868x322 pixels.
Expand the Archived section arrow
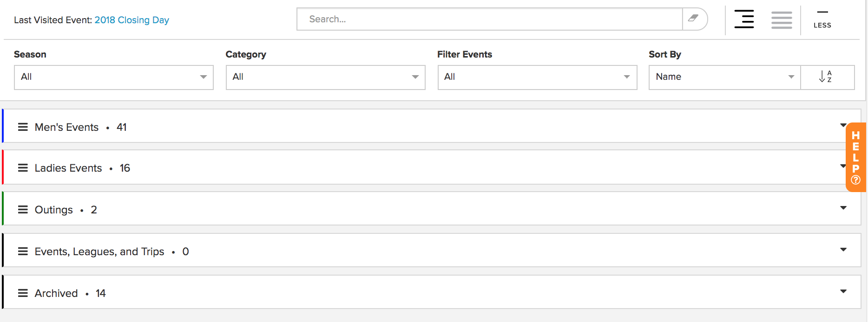pyautogui.click(x=843, y=291)
